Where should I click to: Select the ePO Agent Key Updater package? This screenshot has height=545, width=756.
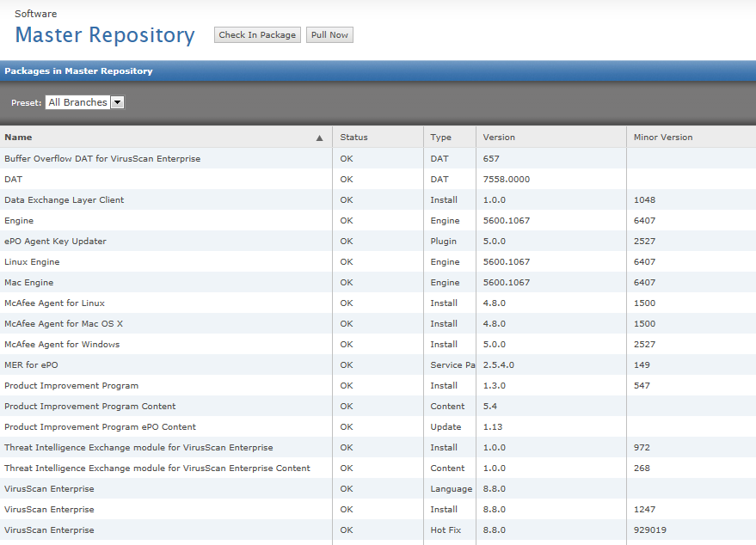[55, 242]
